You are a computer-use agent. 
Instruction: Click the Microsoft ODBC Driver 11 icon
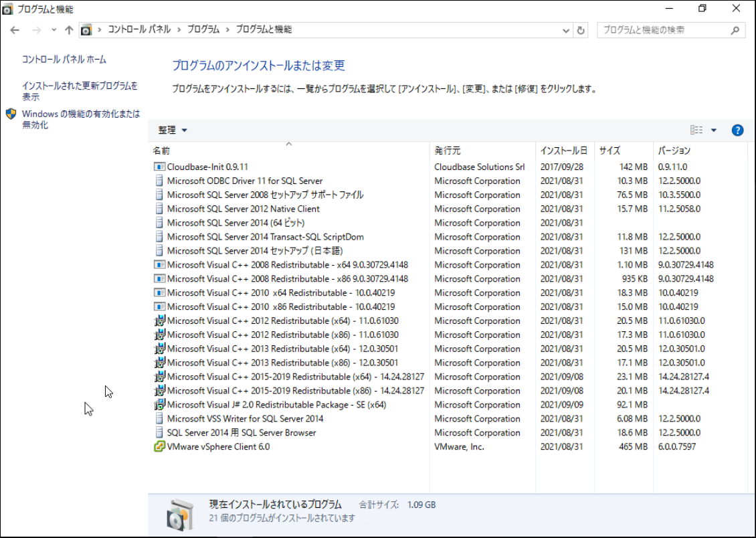coord(159,181)
